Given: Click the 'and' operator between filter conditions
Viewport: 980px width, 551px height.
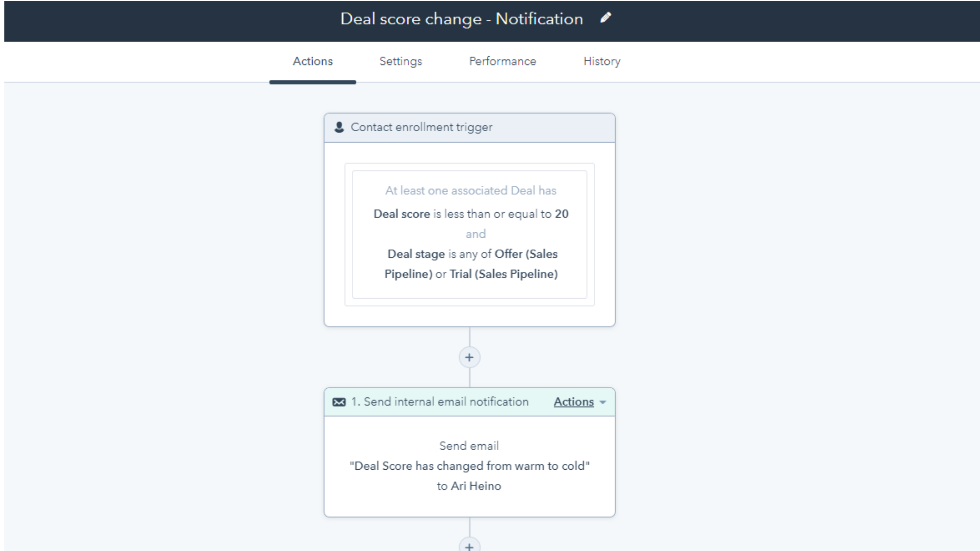Looking at the screenshot, I should (x=475, y=234).
